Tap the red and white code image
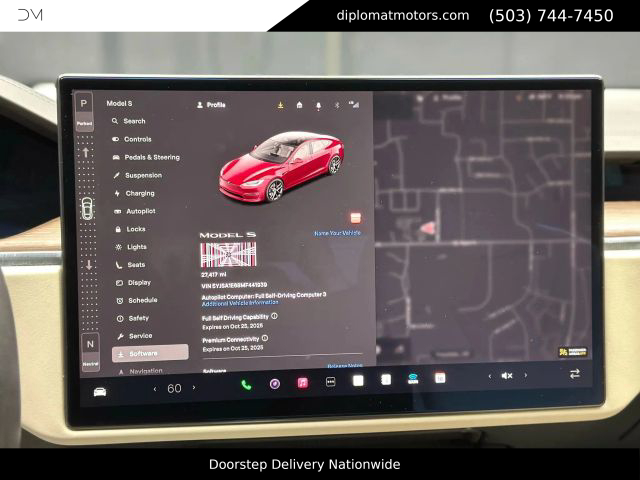The width and height of the screenshot is (640, 480). 228,254
